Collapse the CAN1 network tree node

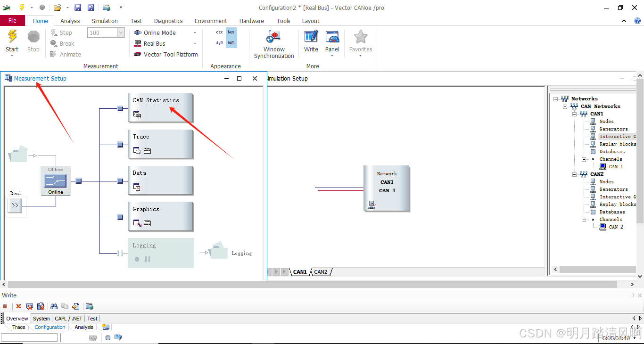[x=575, y=114]
